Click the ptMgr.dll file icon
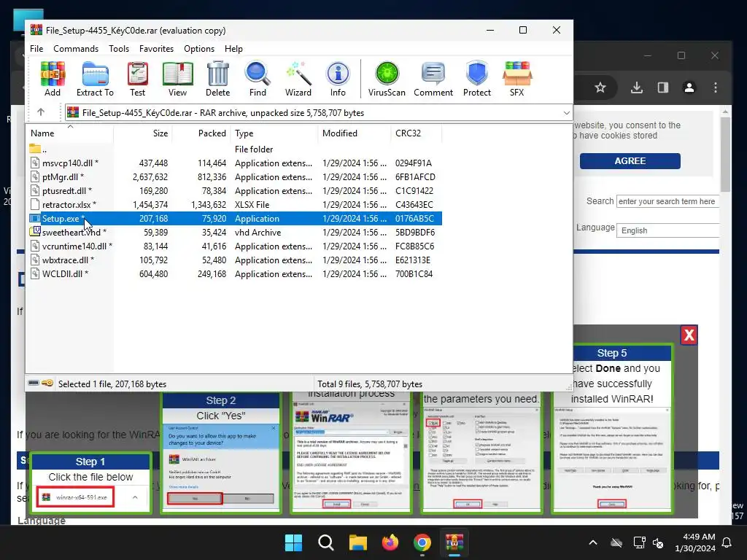This screenshot has width=747, height=560. (x=34, y=176)
